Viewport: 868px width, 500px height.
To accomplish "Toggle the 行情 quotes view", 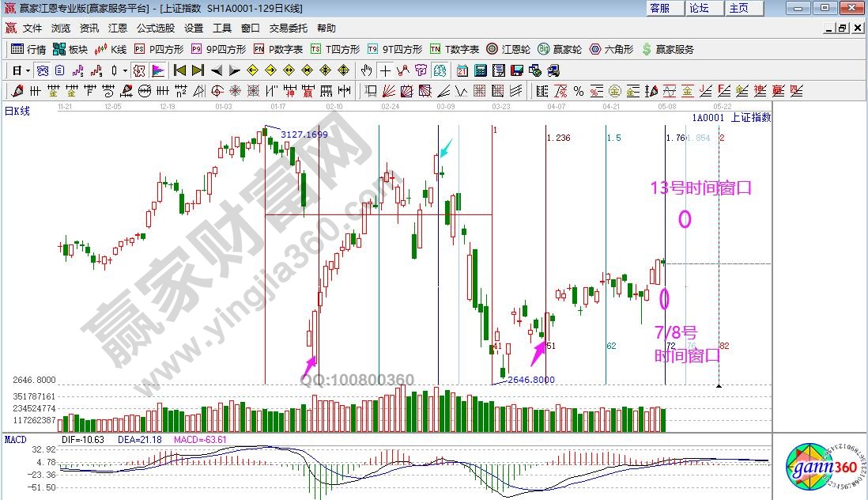I will tap(30, 49).
